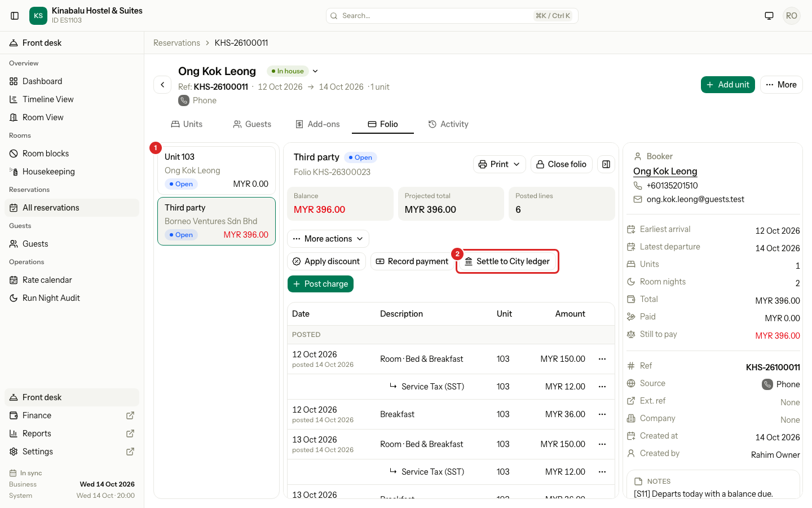Open external link icon beside Reports
Image resolution: width=812 pixels, height=508 pixels.
(x=130, y=433)
